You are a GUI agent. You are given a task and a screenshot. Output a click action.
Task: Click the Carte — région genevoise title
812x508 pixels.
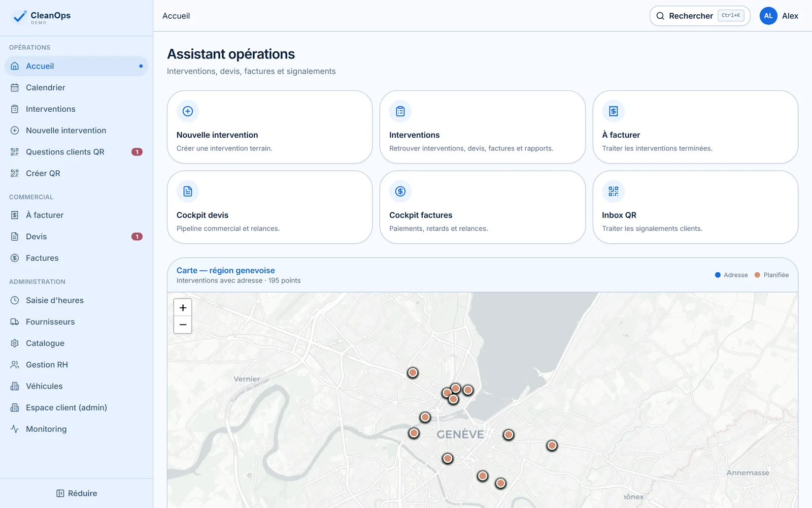pyautogui.click(x=226, y=270)
